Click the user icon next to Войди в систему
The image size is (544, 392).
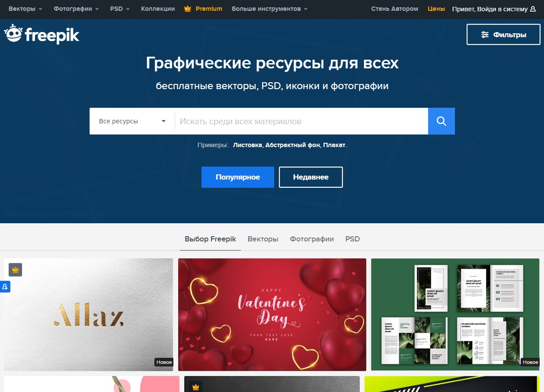533,9
